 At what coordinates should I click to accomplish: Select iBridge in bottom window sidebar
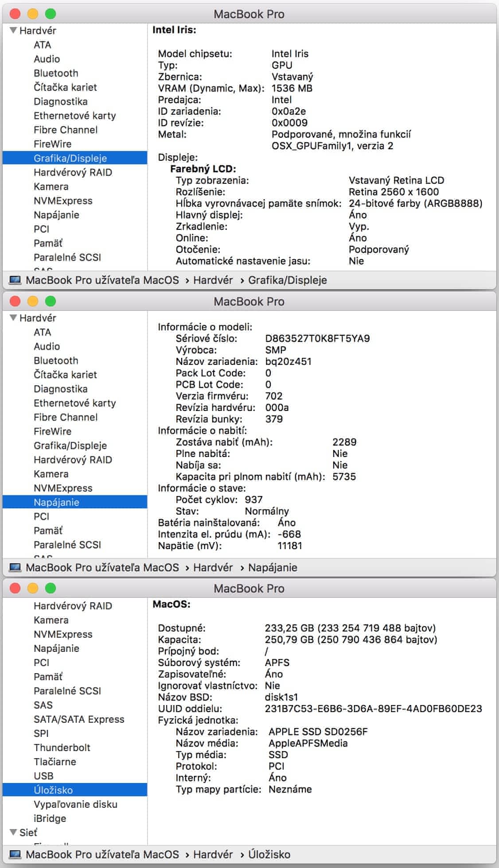[50, 818]
